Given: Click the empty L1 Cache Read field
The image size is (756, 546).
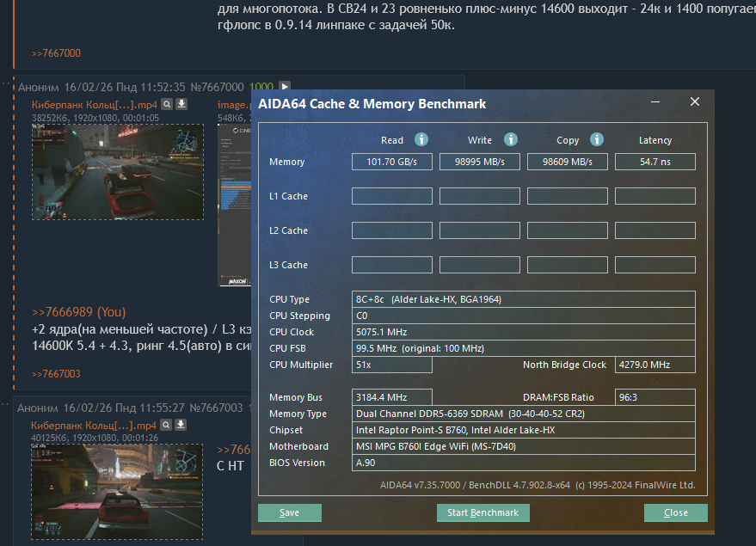Looking at the screenshot, I should pyautogui.click(x=392, y=196).
